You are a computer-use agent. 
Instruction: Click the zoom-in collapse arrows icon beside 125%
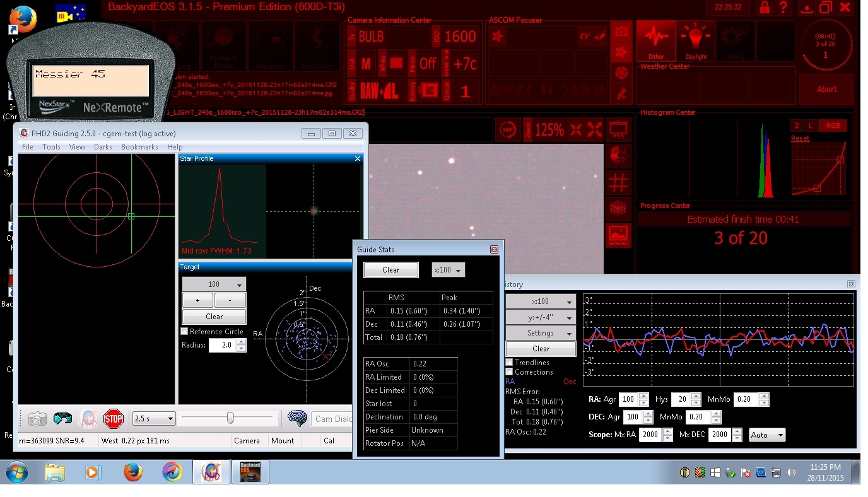click(x=576, y=131)
